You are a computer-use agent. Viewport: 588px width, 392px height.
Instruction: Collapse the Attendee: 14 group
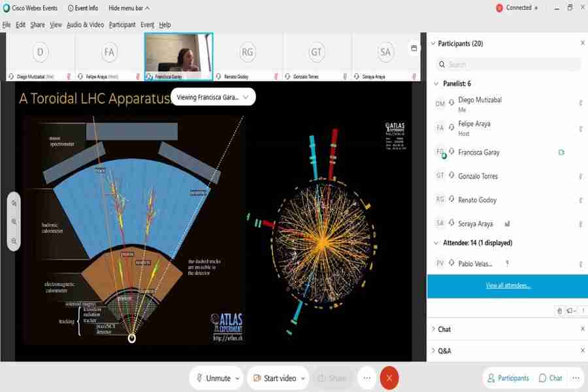[x=436, y=243]
